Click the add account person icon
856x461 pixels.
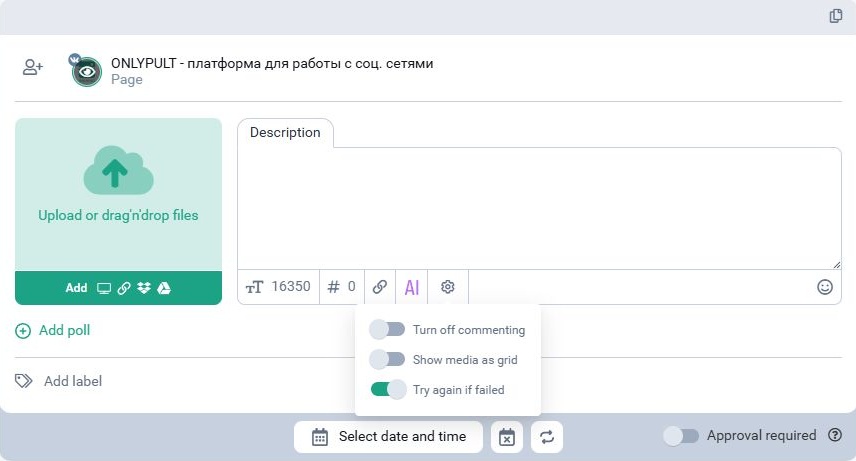click(x=32, y=67)
